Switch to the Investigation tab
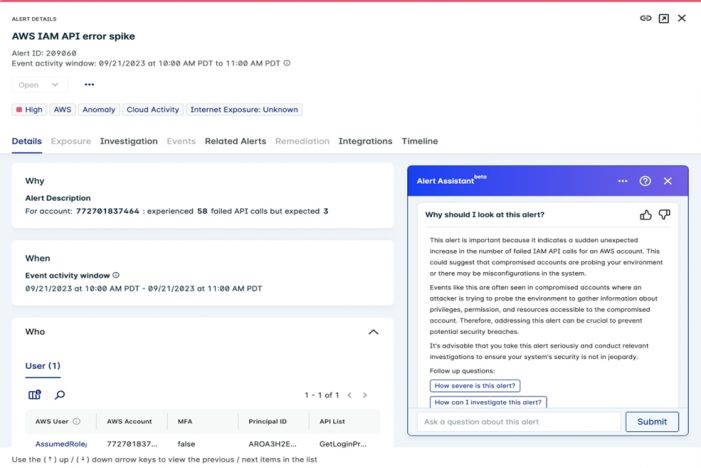 point(129,141)
